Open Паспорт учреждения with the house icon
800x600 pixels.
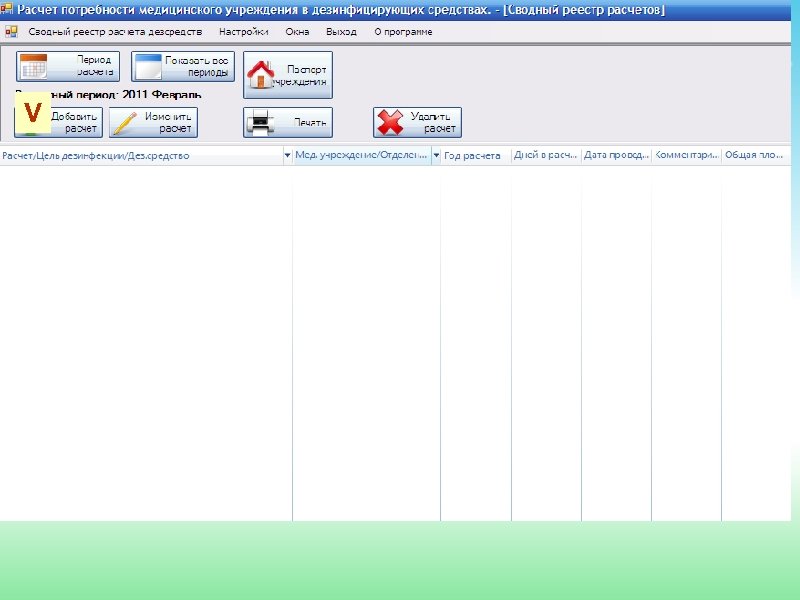[288, 75]
